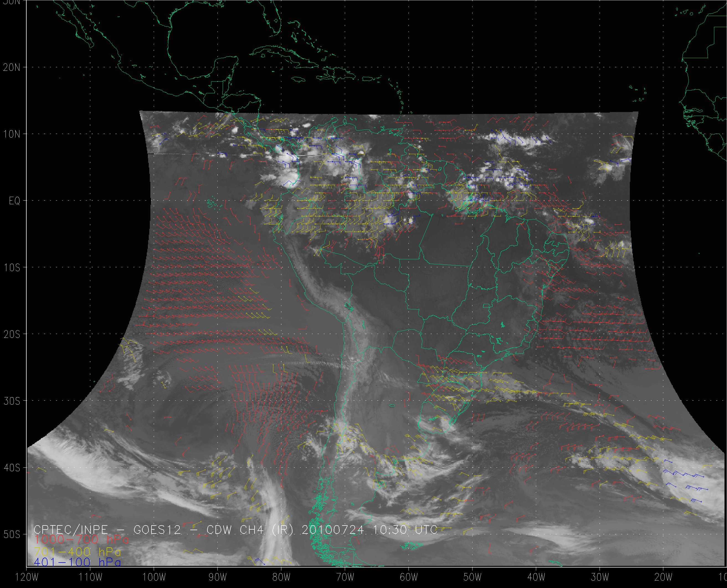727x588 pixels.
Task: Click the blue 401-100 hPa legend label
Action: click(78, 563)
